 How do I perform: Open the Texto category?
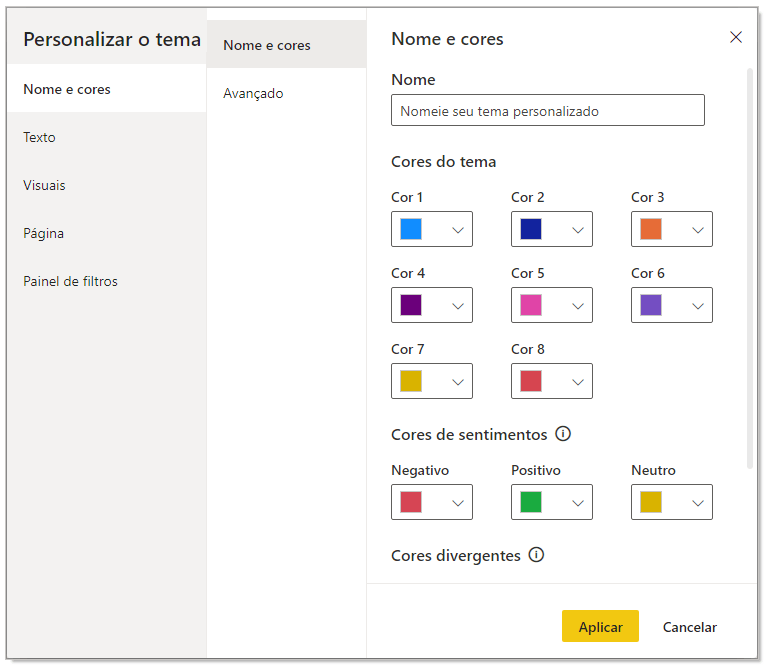[x=106, y=137]
